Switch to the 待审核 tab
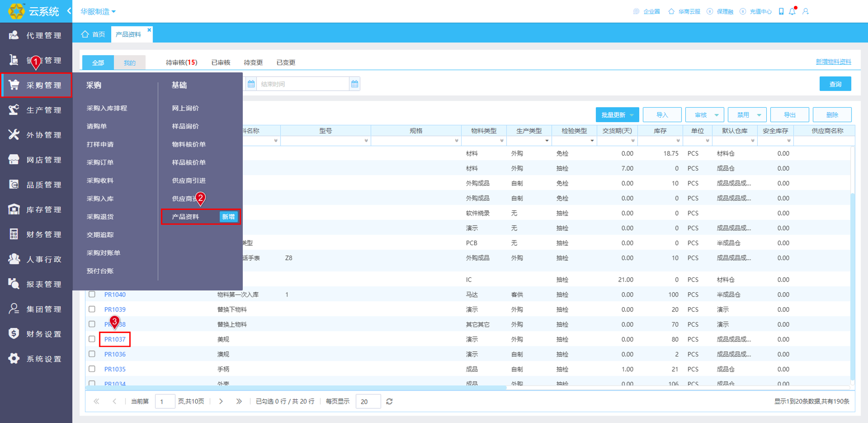Screen dimensions: 868x423 181,62
